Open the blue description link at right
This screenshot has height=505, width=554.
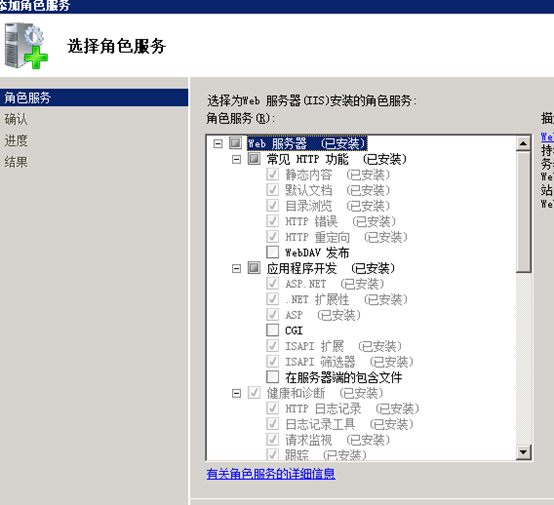[x=547, y=137]
